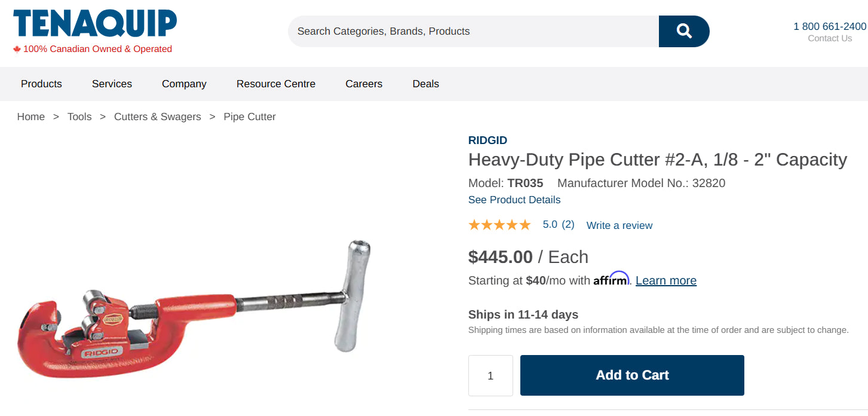Click the magnifying glass search icon
Screen dimensions: 868x416
(x=684, y=31)
